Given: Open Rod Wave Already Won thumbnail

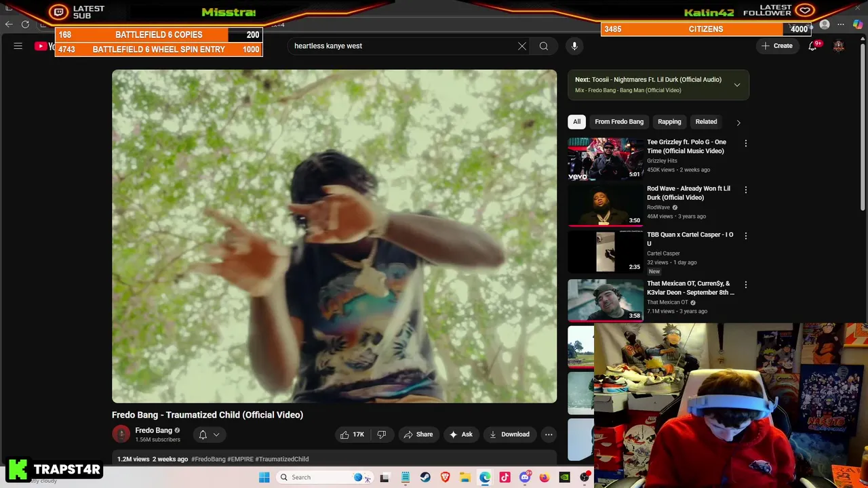Looking at the screenshot, I should point(606,205).
